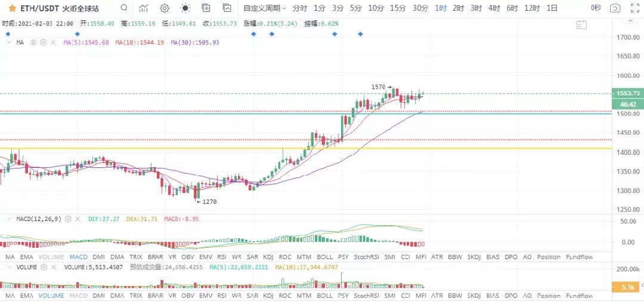This screenshot has height=302, width=644.
Task: Take a chart snapshot with camera icon
Action: click(615, 8)
